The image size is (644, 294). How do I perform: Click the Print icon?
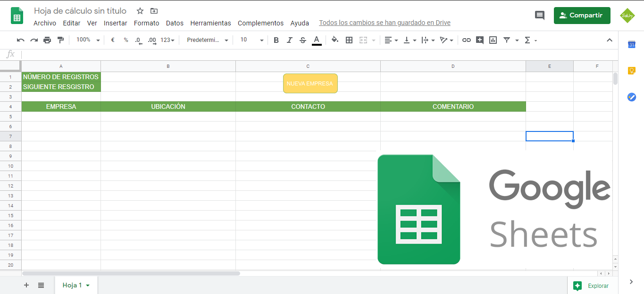(47, 40)
